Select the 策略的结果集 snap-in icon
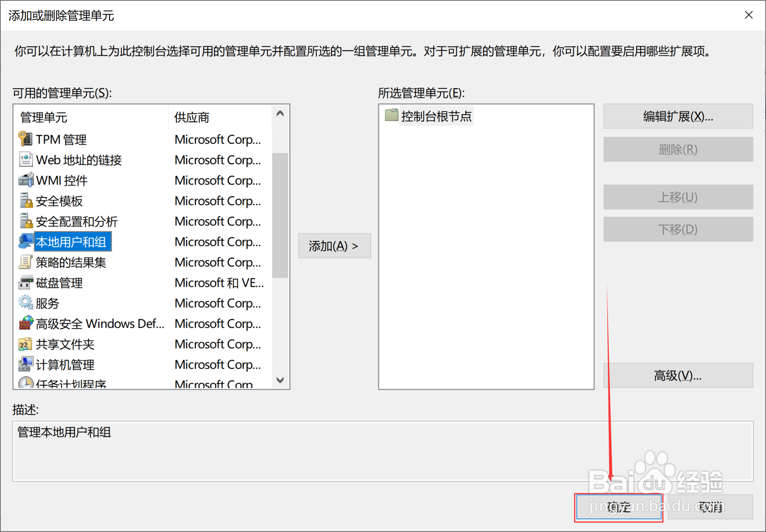 coord(25,262)
